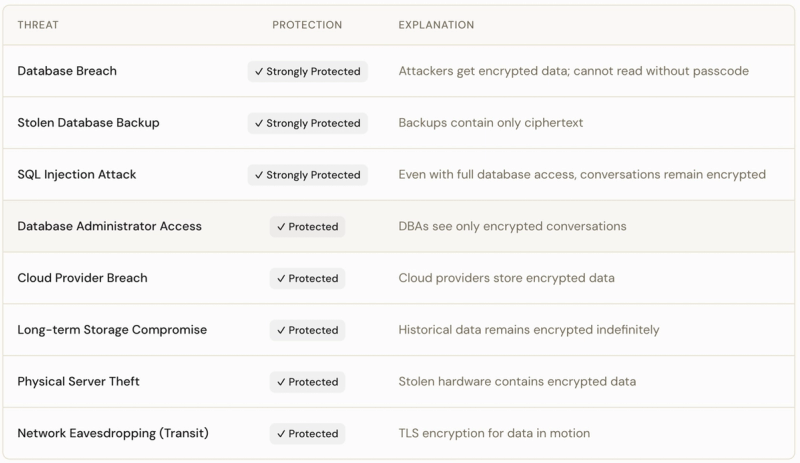Image resolution: width=800 pixels, height=463 pixels.
Task: Select the SQL Injection Attack threat name
Action: 77,175
